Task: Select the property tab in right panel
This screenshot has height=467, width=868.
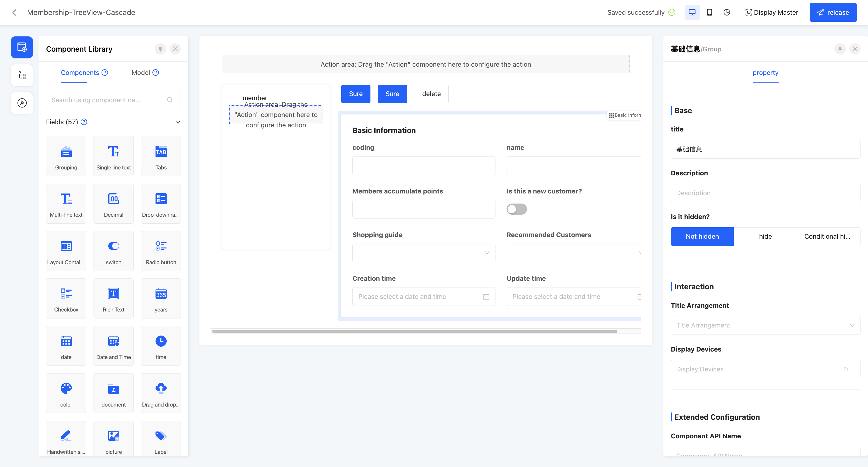Action: click(765, 73)
